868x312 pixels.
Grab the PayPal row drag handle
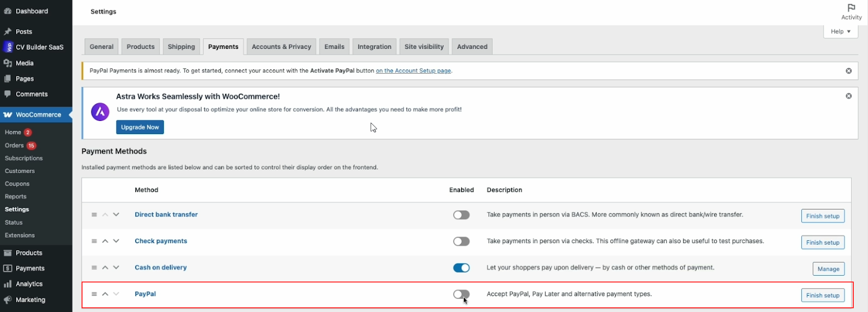(x=94, y=294)
